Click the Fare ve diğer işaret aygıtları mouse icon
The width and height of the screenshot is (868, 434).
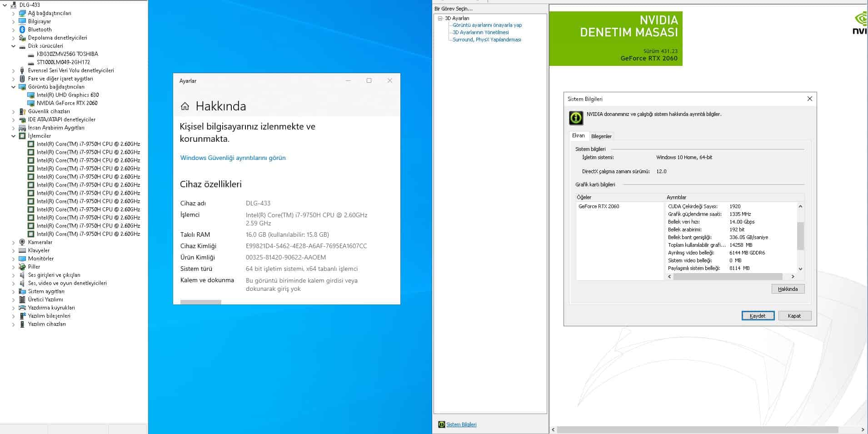[x=22, y=79]
